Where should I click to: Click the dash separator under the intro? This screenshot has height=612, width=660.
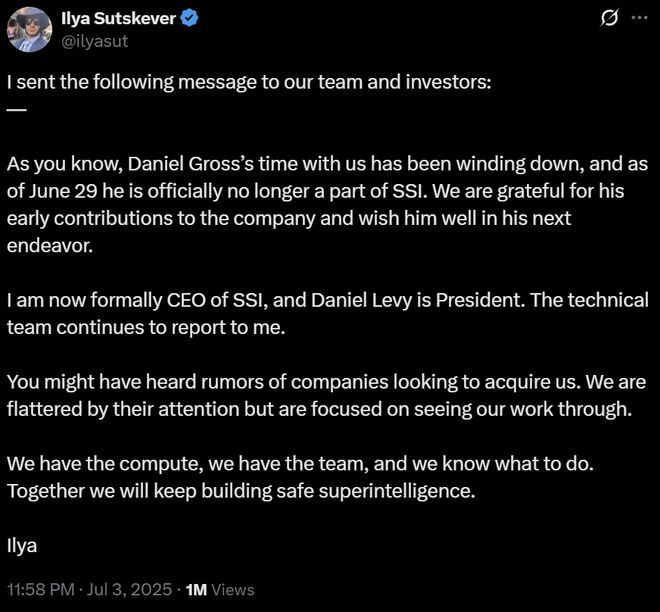point(16,108)
